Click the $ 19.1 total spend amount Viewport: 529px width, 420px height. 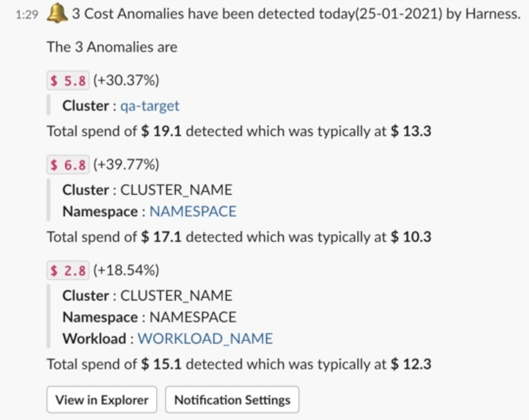tap(161, 131)
